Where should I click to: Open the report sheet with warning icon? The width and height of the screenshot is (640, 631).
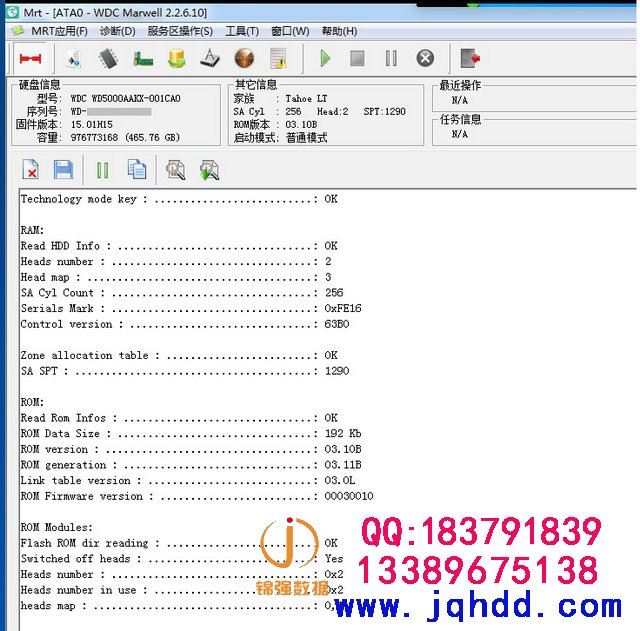tap(279, 58)
